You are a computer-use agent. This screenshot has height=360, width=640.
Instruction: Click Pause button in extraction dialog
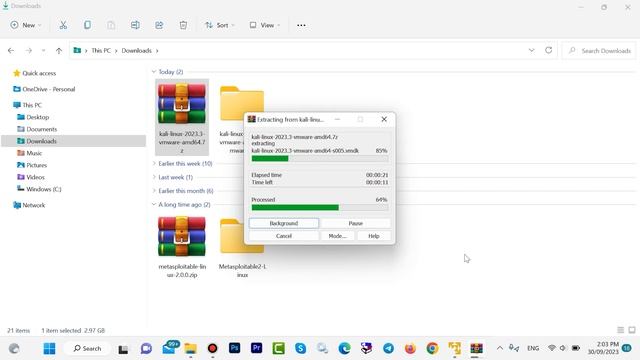(x=356, y=223)
